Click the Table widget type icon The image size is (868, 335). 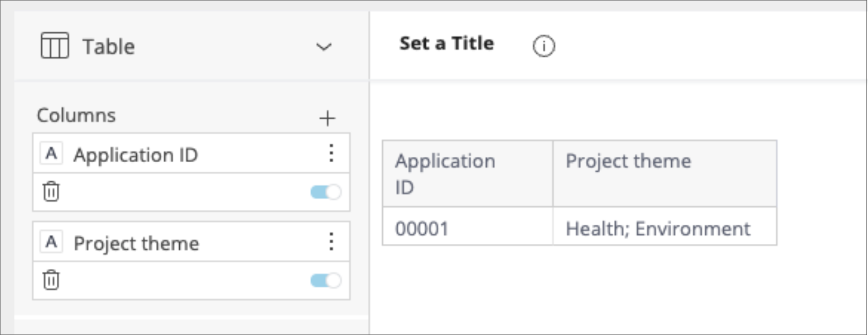coord(55,46)
